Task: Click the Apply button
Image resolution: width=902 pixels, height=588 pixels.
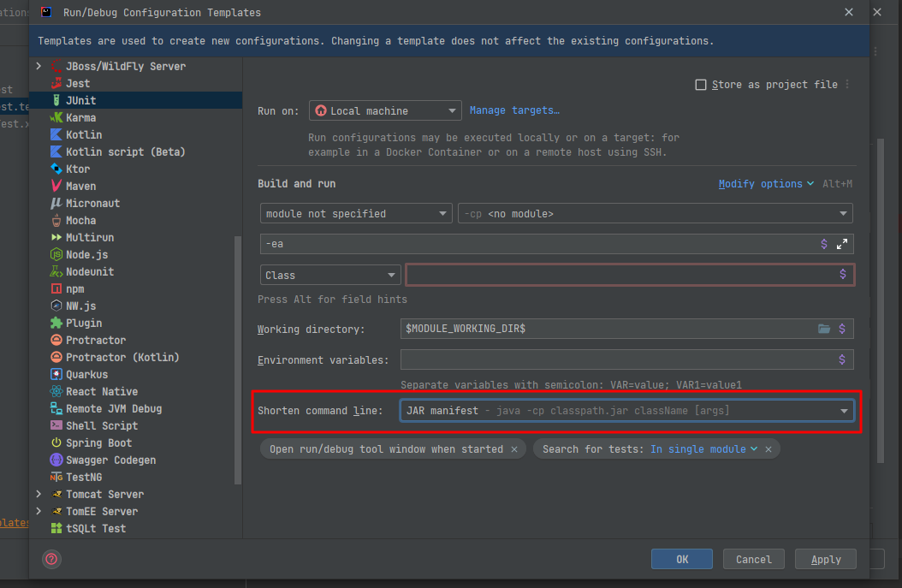Action: tap(826, 559)
